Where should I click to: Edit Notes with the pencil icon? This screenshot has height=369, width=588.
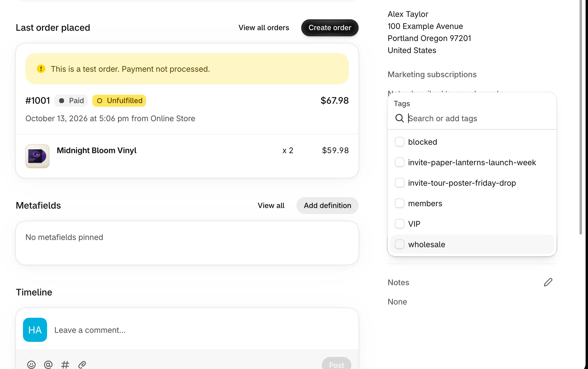548,282
